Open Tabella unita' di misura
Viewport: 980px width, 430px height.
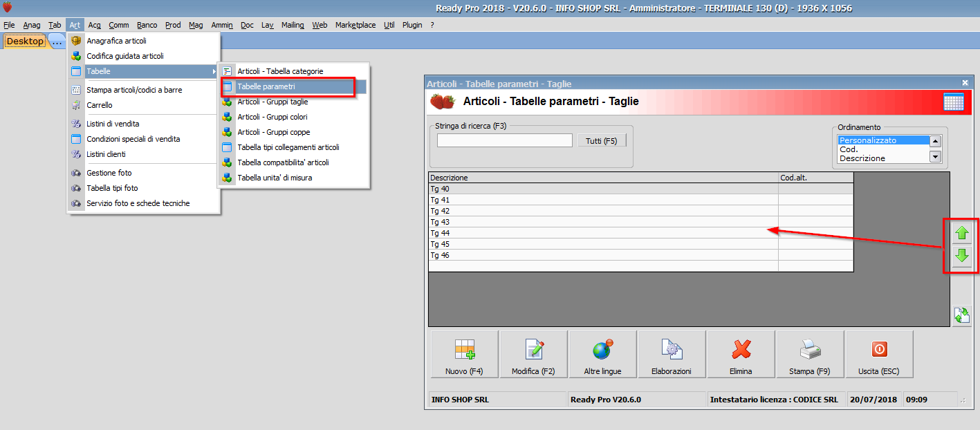click(293, 178)
